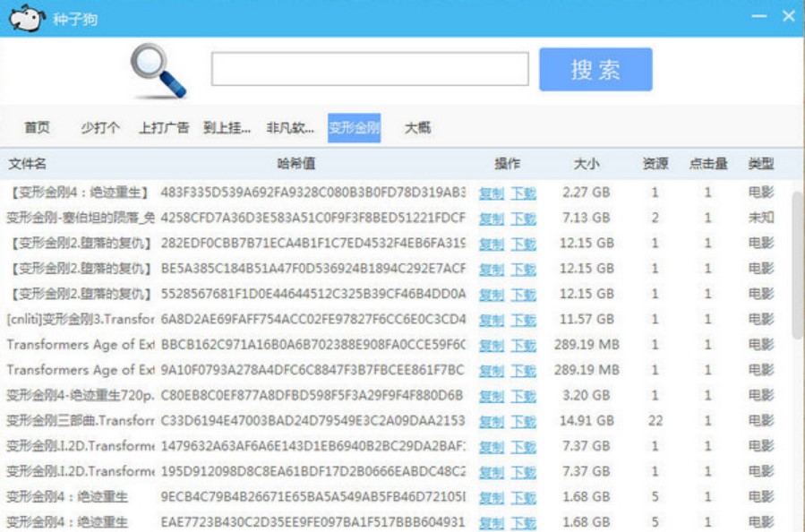Click 复制 for hash starting BE5A385C
Image resolution: width=805 pixels, height=532 pixels.
pyautogui.click(x=492, y=269)
